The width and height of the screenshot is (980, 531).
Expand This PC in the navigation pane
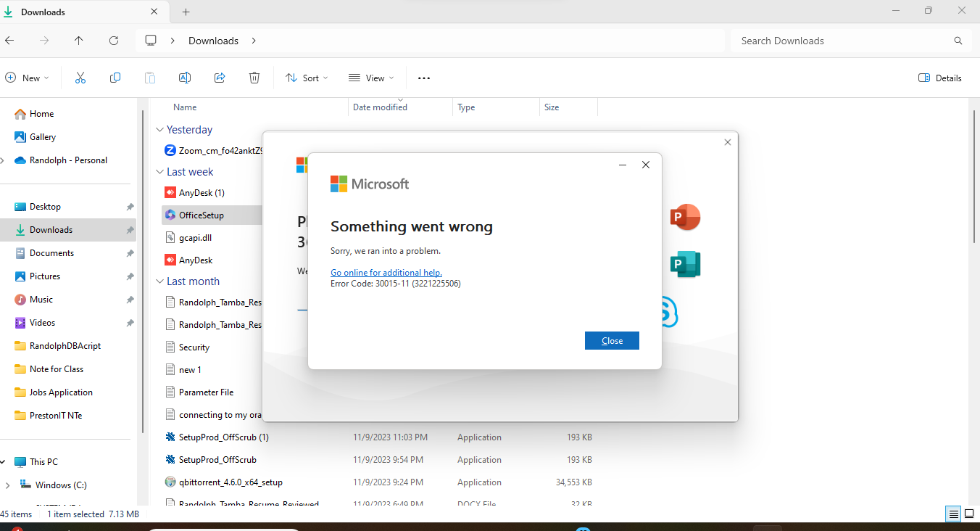5,461
